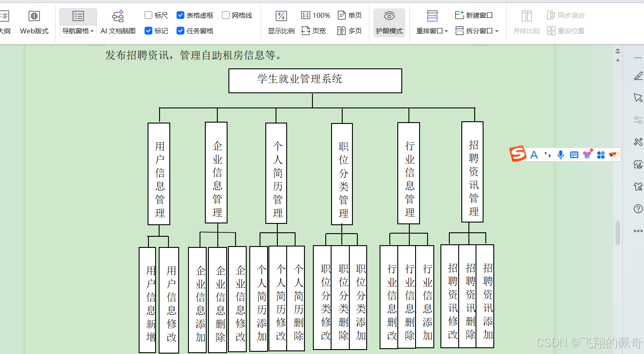Viewport: 644px width, 354px height.
Task: Click the help question-mark icon in right sidebar
Action: coord(638,209)
